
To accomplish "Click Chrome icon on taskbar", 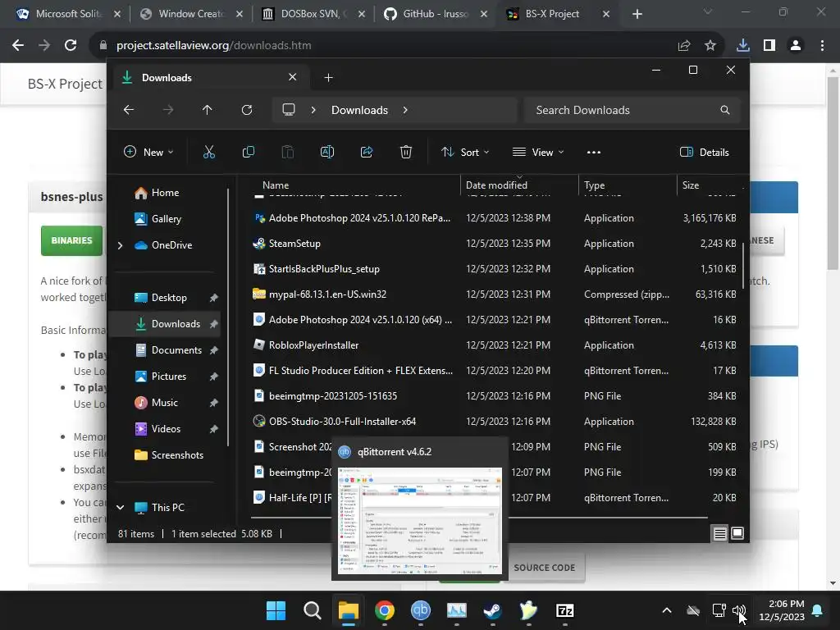I will click(x=385, y=610).
